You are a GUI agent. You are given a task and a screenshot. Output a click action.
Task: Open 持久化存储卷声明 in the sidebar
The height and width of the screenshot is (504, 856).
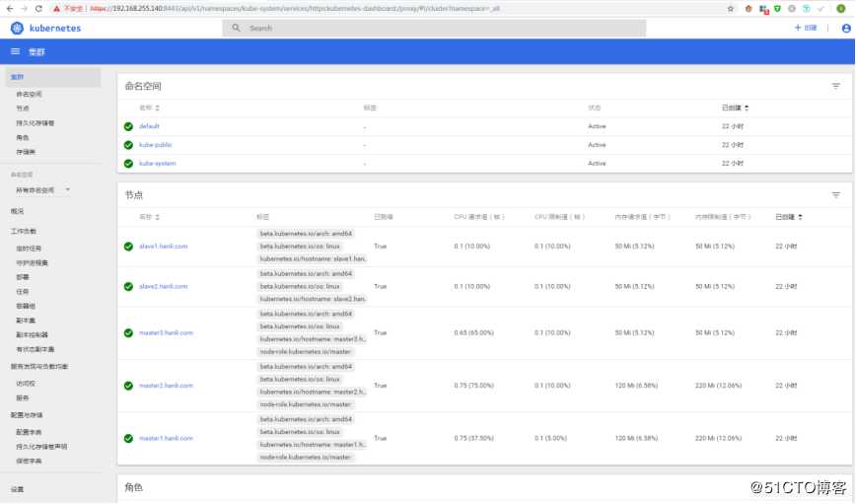point(41,447)
